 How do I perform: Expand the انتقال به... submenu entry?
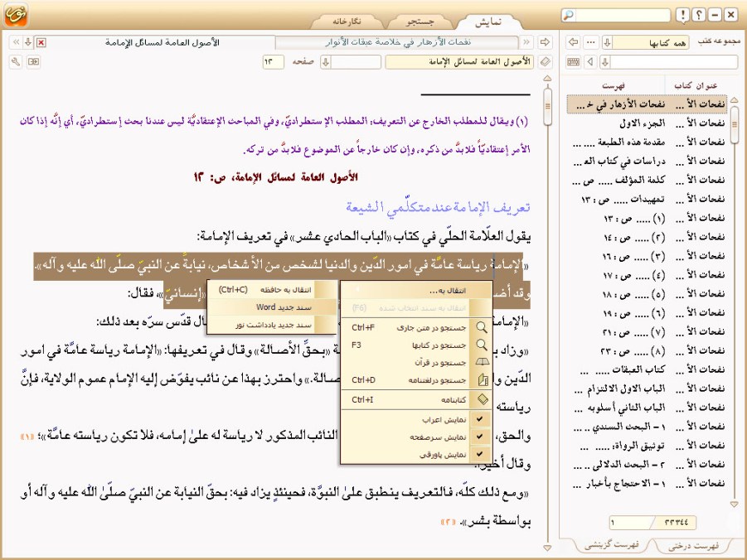(x=417, y=291)
